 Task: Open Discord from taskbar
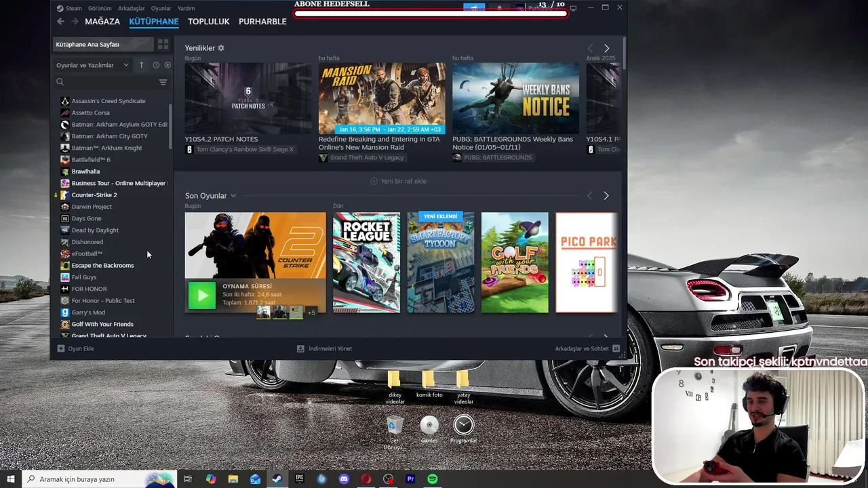[344, 479]
